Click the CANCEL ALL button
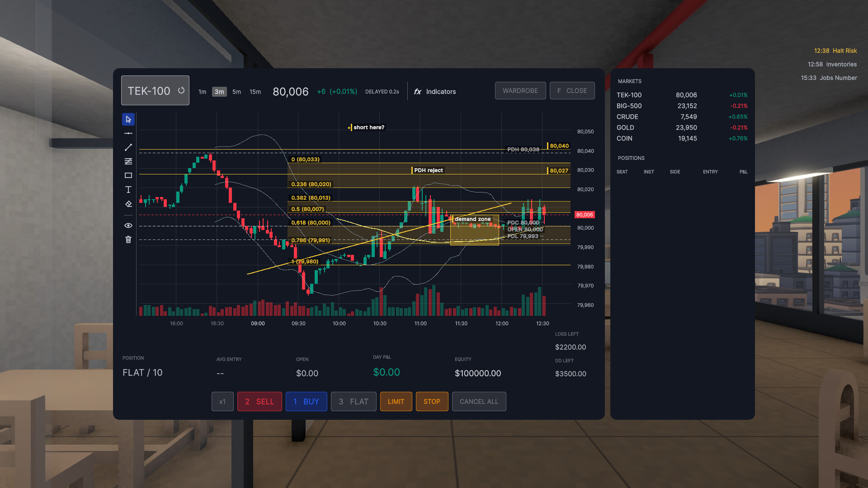Screen dimensions: 868x488 coord(479,401)
